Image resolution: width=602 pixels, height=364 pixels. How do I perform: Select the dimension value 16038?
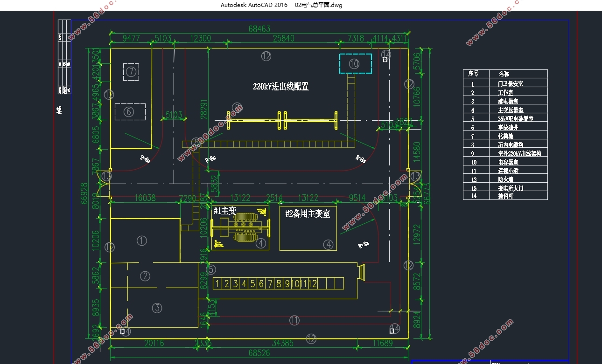point(145,198)
